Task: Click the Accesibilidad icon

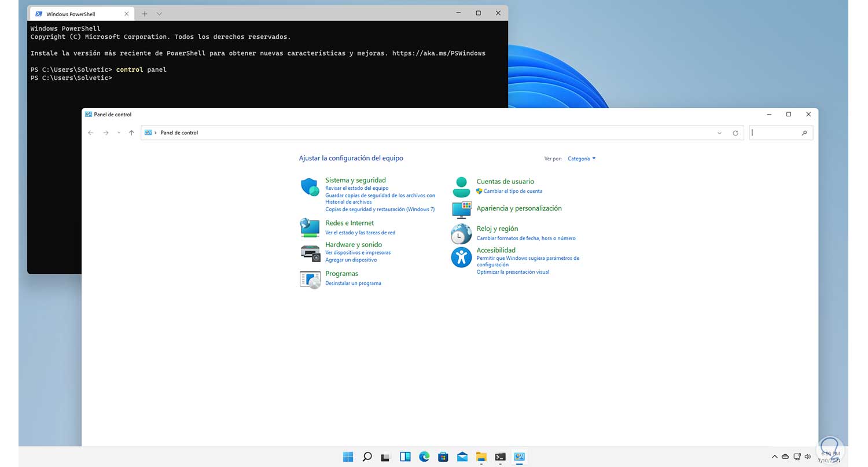Action: click(x=461, y=257)
